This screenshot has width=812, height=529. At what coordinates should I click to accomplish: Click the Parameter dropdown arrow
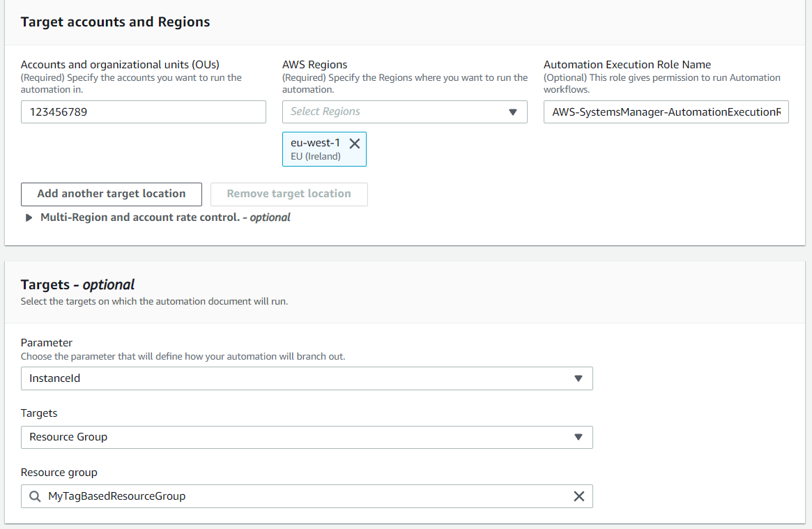pos(579,378)
